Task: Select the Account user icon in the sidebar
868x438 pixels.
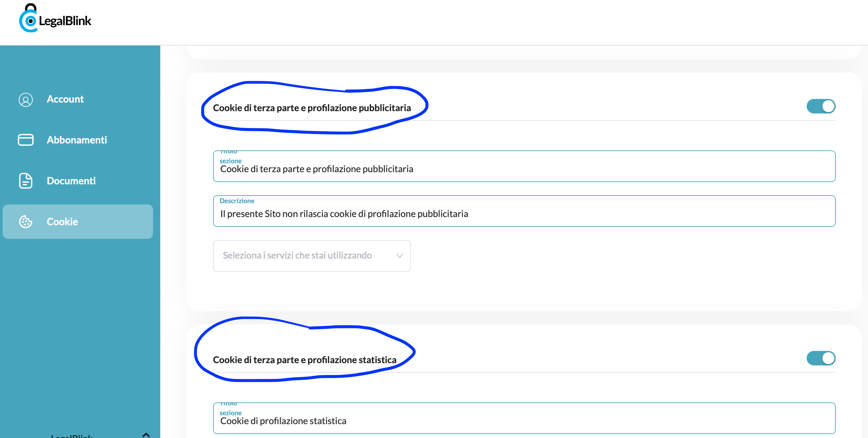Action: [x=26, y=99]
